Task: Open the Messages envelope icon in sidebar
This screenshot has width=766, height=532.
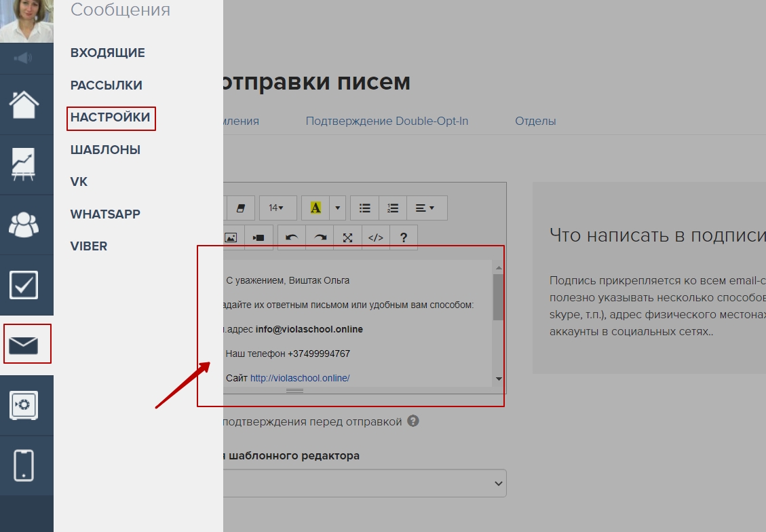Action: pyautogui.click(x=26, y=345)
